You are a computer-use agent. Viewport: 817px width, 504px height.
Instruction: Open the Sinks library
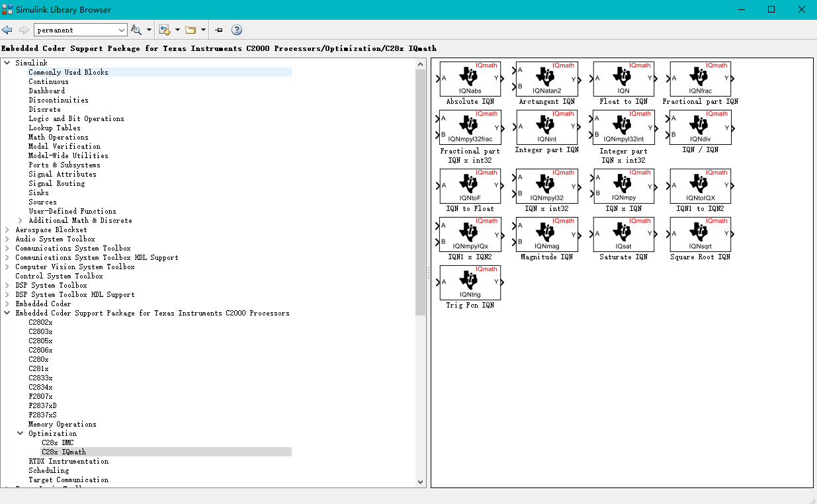(x=38, y=192)
